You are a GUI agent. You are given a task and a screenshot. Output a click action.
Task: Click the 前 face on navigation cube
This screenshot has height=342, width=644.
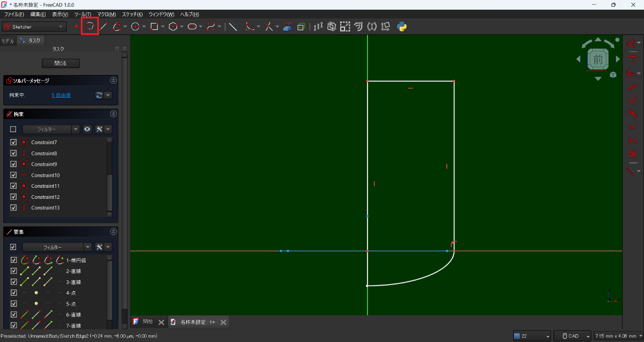click(598, 59)
